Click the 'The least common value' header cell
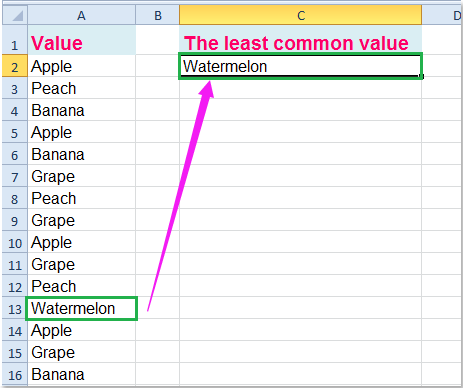This screenshot has height=388, width=463. coord(301,40)
